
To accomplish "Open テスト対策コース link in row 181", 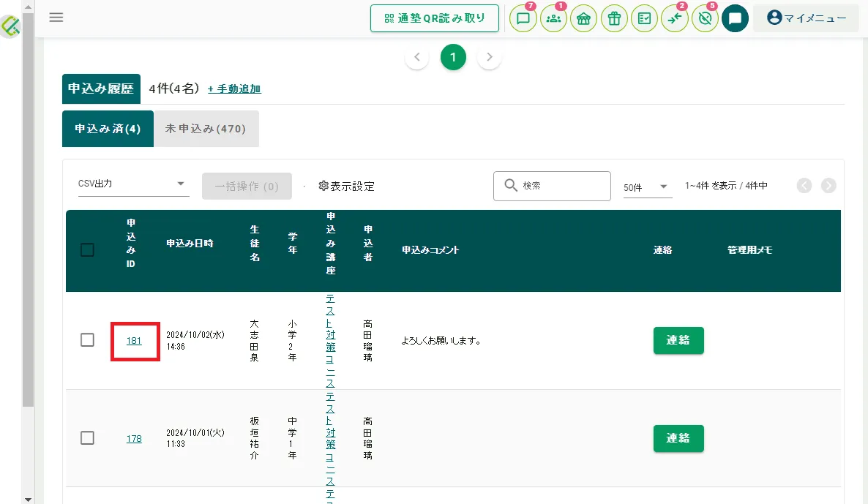I will [x=331, y=341].
